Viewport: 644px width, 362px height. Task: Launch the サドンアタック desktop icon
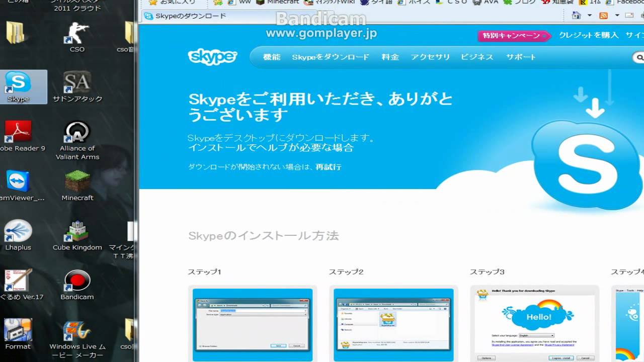click(77, 87)
